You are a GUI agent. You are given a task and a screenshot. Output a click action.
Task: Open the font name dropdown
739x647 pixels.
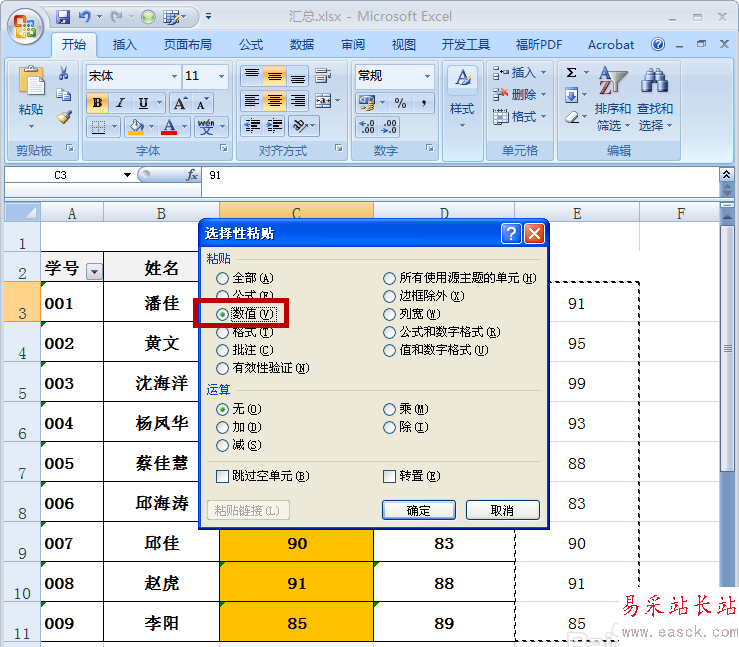tap(174, 76)
